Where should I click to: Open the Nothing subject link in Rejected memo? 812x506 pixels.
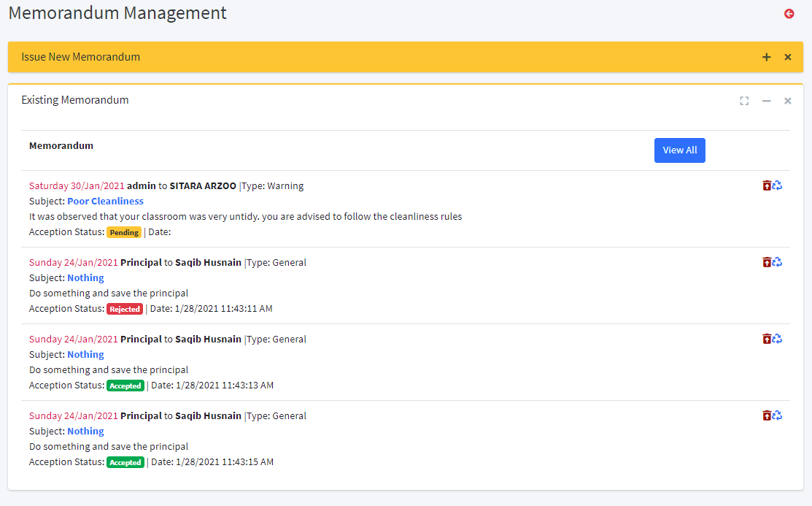click(x=85, y=277)
